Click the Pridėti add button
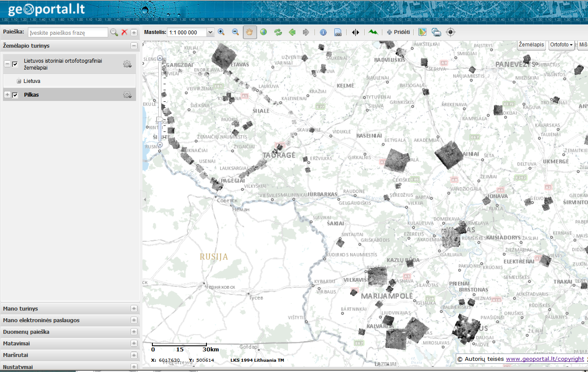 [x=398, y=32]
